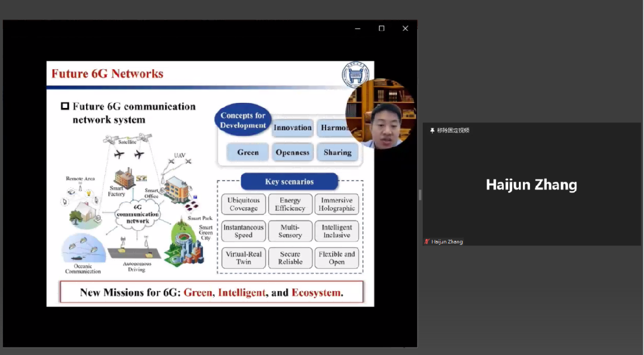The height and width of the screenshot is (355, 644).
Task: Click the Openness concept box
Action: click(x=292, y=152)
